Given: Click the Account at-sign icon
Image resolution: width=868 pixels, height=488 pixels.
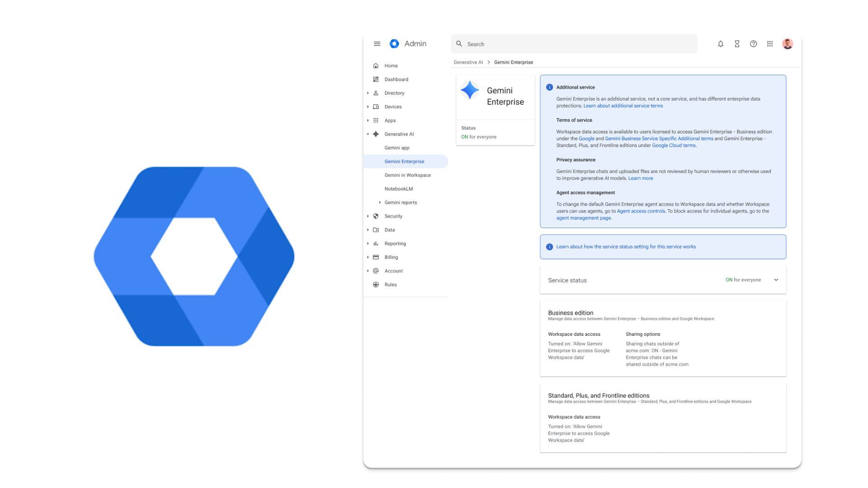Looking at the screenshot, I should point(376,271).
